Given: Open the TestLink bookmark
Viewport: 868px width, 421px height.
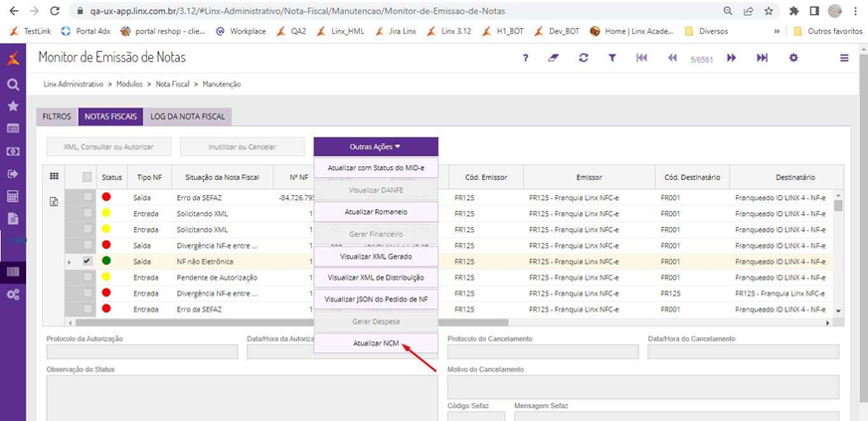Looking at the screenshot, I should pos(31,32).
